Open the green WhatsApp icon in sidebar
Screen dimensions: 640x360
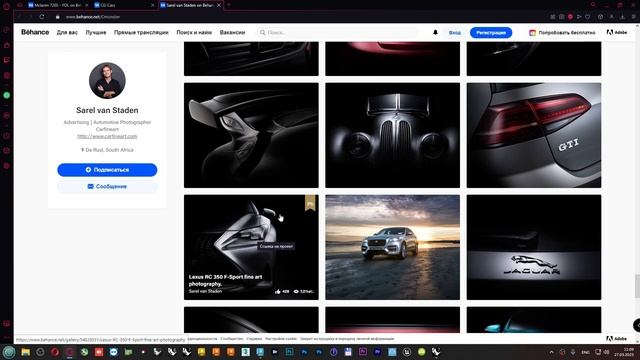pos(7,95)
